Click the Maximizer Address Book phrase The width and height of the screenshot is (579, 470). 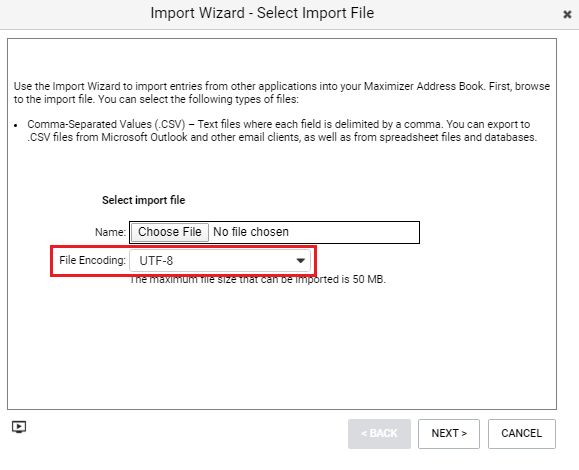(x=424, y=86)
